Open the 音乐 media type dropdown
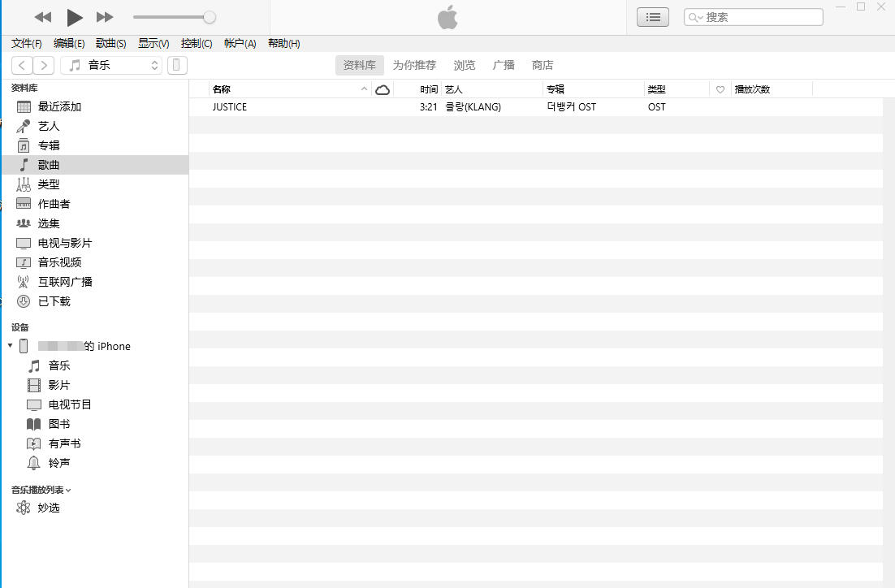This screenshot has width=895, height=588. pyautogui.click(x=111, y=66)
